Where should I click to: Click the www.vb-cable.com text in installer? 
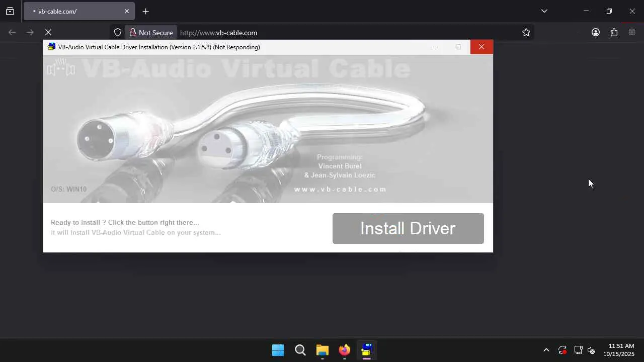tap(340, 190)
